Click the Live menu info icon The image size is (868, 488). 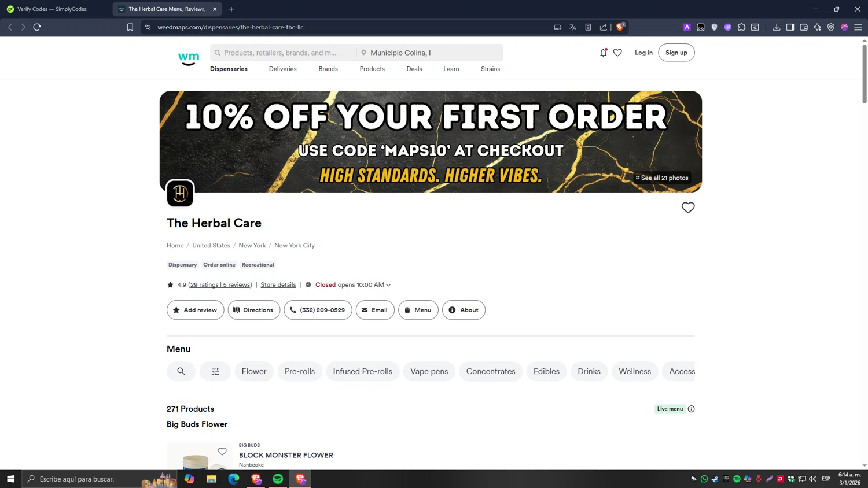[x=691, y=409]
